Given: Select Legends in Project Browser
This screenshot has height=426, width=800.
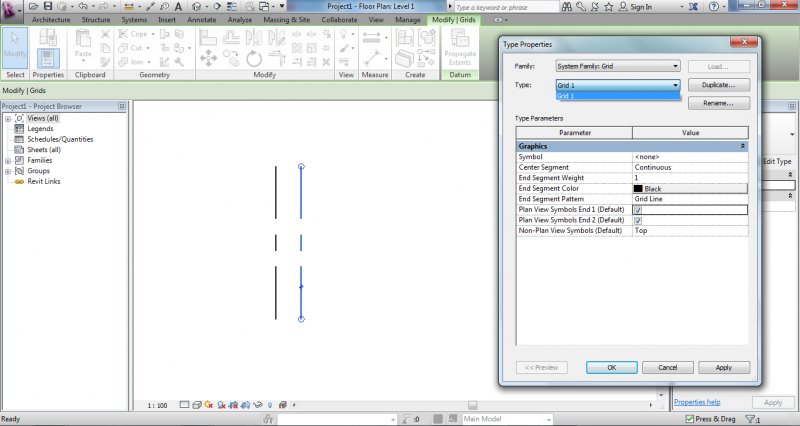Looking at the screenshot, I should [x=40, y=129].
